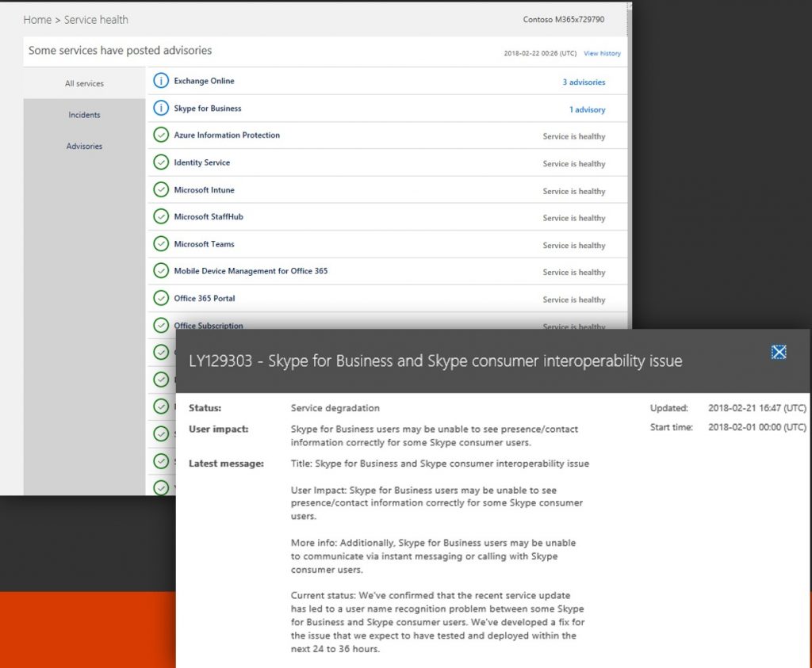Click the View history link
The height and width of the screenshot is (668, 812).
pos(602,54)
